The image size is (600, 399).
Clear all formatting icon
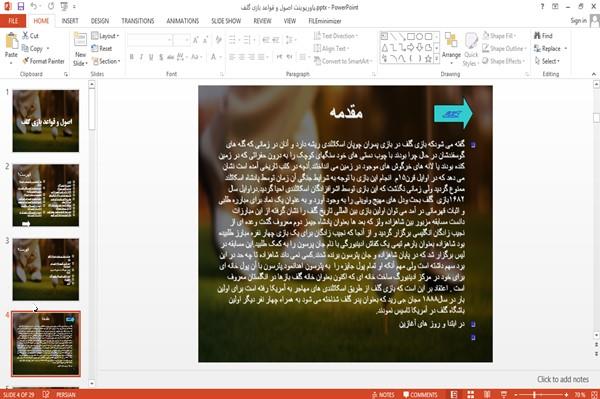coord(218,40)
